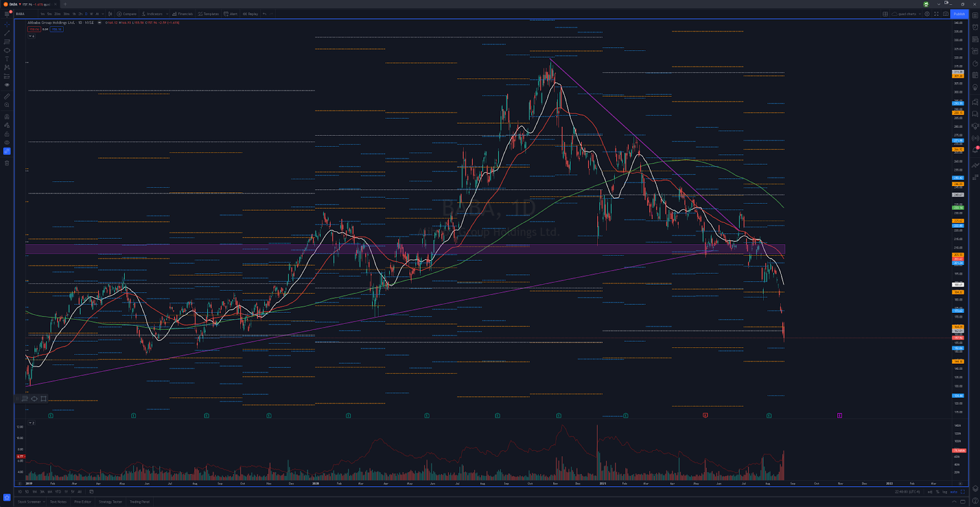This screenshot has width=980, height=507.
Task: Select the D daily timeframe
Action: coord(86,14)
